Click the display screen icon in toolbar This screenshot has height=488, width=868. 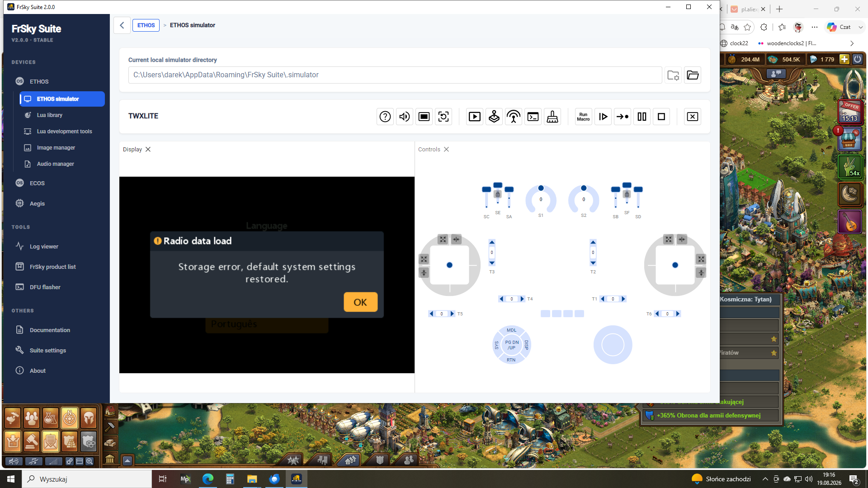(x=424, y=117)
